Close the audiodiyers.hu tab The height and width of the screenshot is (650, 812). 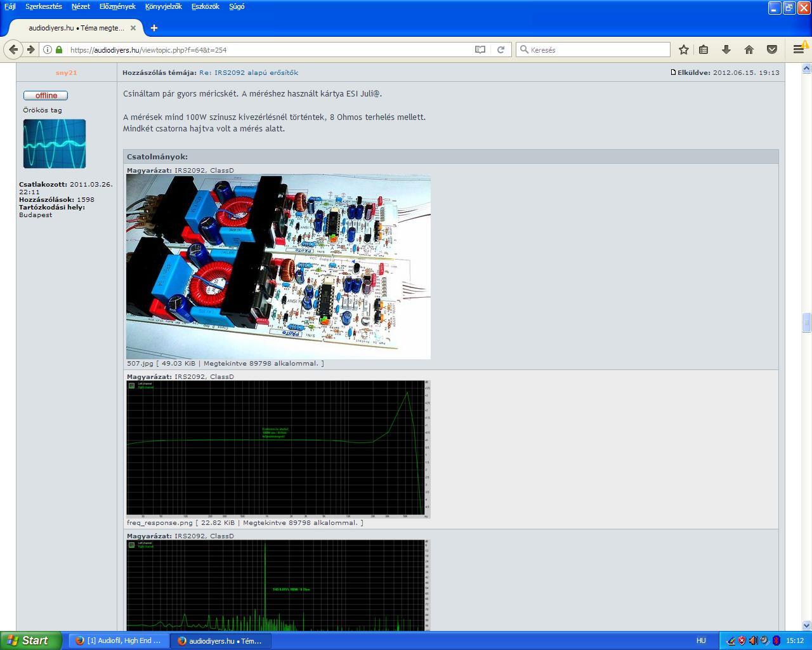(x=133, y=28)
